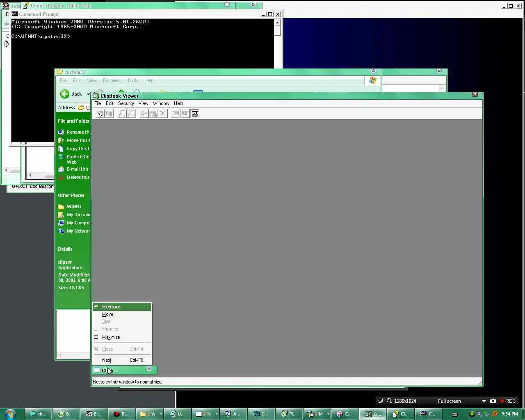The image size is (525, 420).
Task: Click the Windows Start orb
Action: coord(10,414)
